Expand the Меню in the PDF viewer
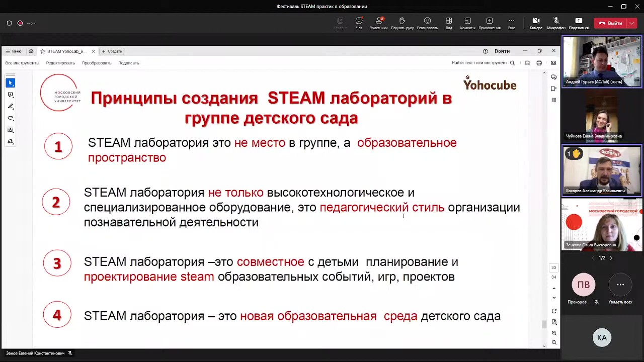This screenshot has height=362, width=644. pyautogui.click(x=14, y=51)
